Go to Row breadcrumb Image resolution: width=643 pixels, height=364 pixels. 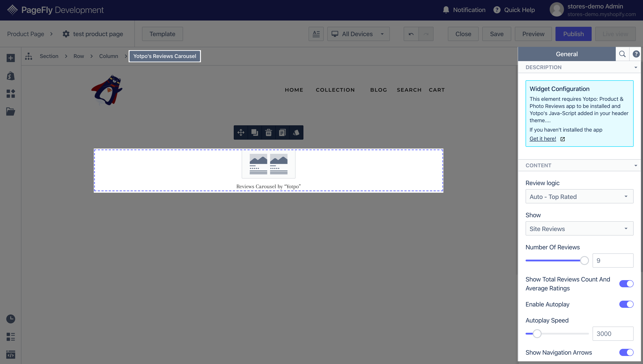[x=79, y=56]
